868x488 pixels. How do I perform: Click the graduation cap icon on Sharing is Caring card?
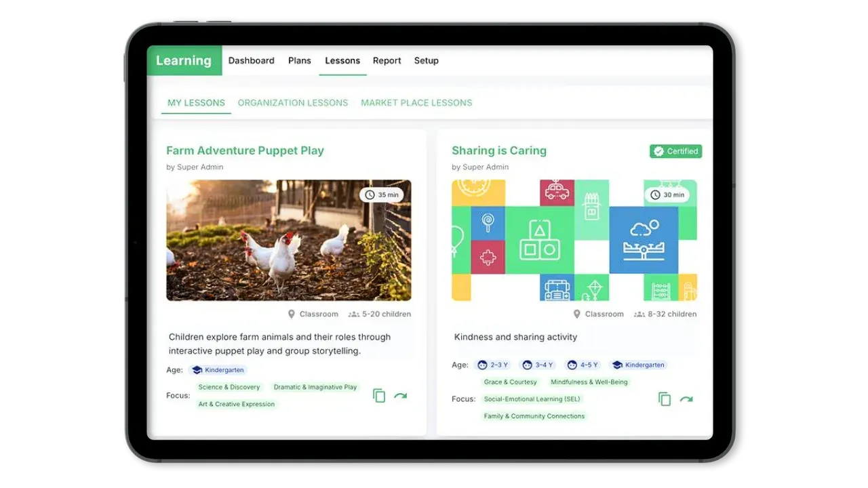[x=617, y=365]
